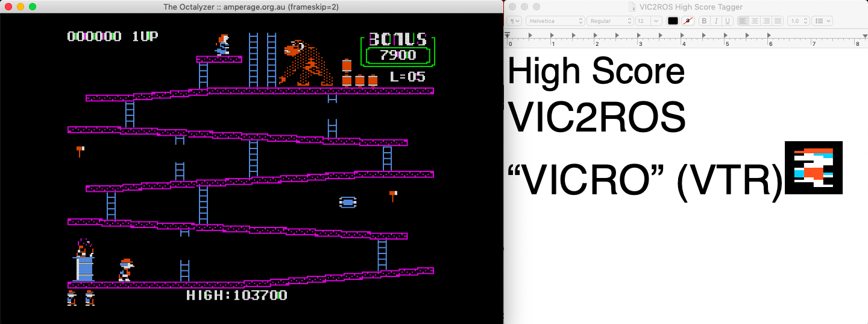This screenshot has height=324, width=868.
Task: Click the pixel art image in document
Action: pyautogui.click(x=813, y=168)
